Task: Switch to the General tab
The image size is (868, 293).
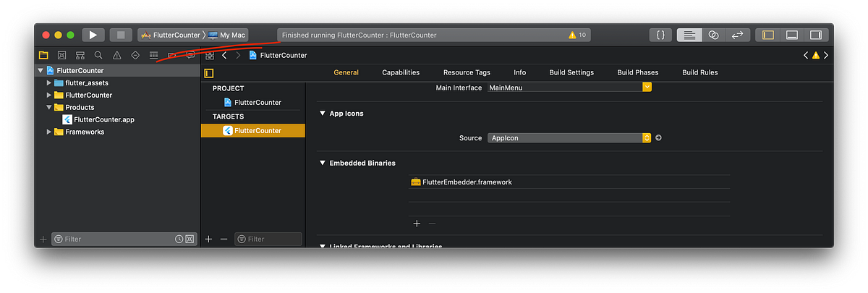Action: click(346, 72)
